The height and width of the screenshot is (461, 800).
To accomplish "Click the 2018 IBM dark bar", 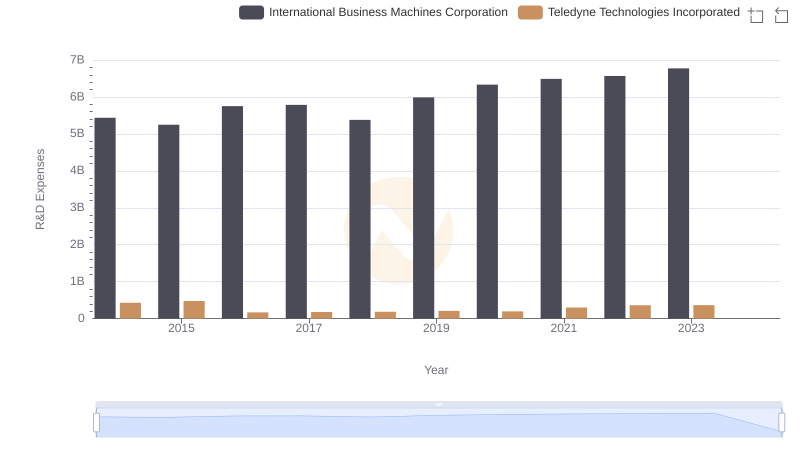I will click(x=360, y=219).
